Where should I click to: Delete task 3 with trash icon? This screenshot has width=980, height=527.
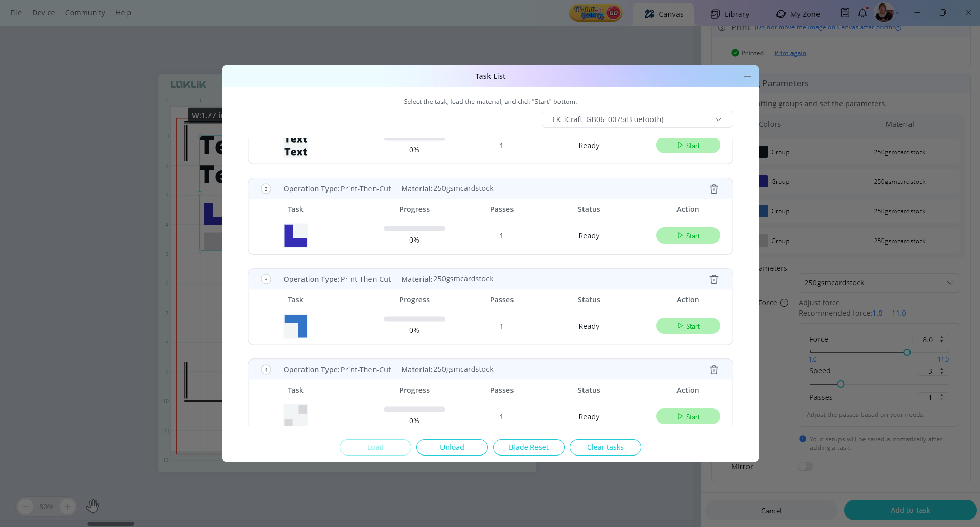coord(714,279)
